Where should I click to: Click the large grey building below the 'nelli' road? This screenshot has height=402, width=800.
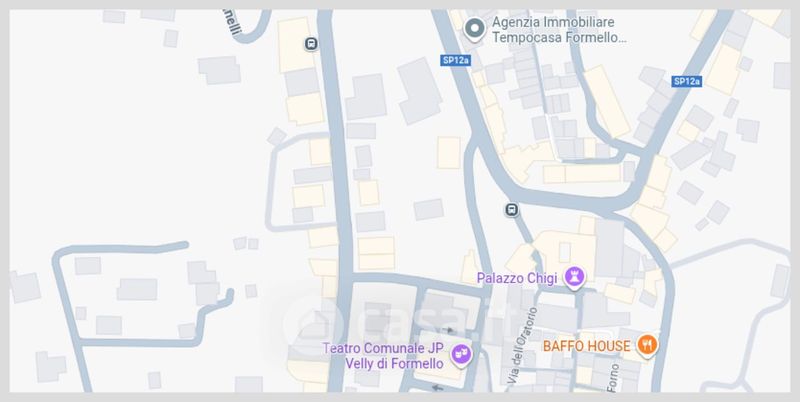tap(219, 70)
